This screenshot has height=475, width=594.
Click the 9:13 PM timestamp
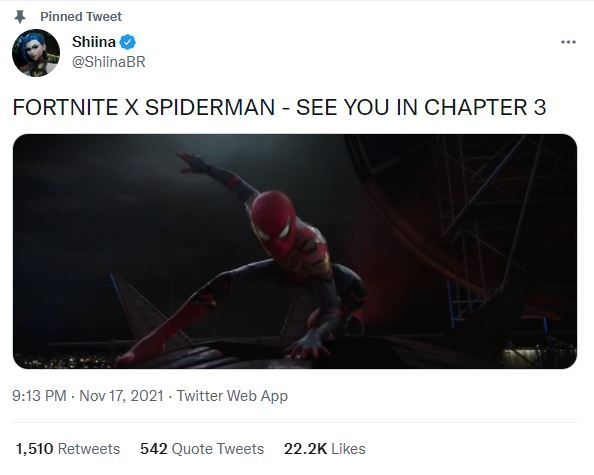point(39,396)
